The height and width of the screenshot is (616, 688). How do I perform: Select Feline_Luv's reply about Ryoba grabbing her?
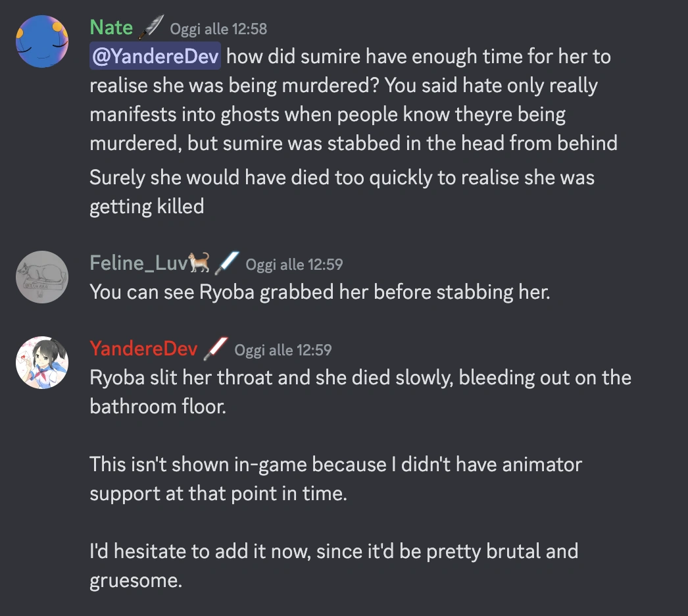tap(320, 292)
